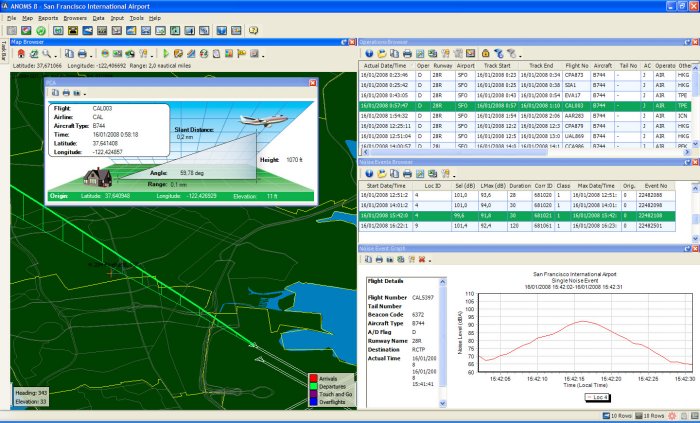Open the Browsers menu
The height and width of the screenshot is (423, 700).
point(77,19)
